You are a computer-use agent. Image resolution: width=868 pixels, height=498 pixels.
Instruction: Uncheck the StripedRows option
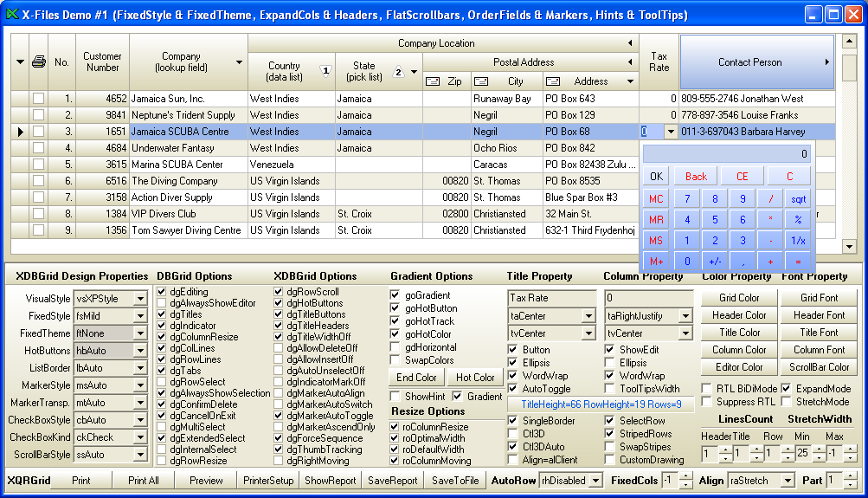pyautogui.click(x=611, y=434)
